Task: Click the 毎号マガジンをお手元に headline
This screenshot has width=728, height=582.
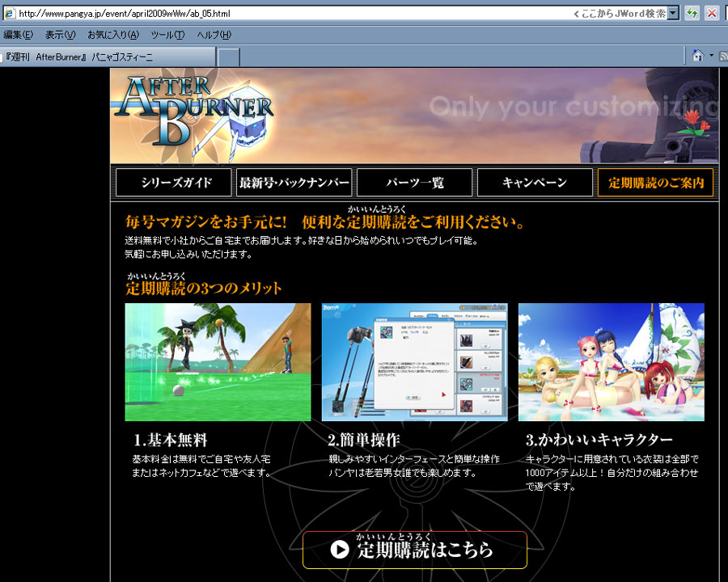Action: 206,221
